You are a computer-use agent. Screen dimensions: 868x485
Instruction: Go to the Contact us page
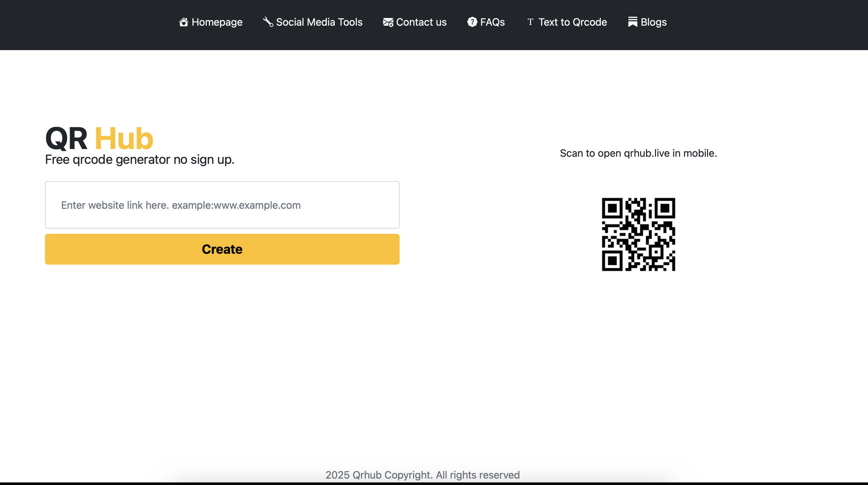pos(415,22)
